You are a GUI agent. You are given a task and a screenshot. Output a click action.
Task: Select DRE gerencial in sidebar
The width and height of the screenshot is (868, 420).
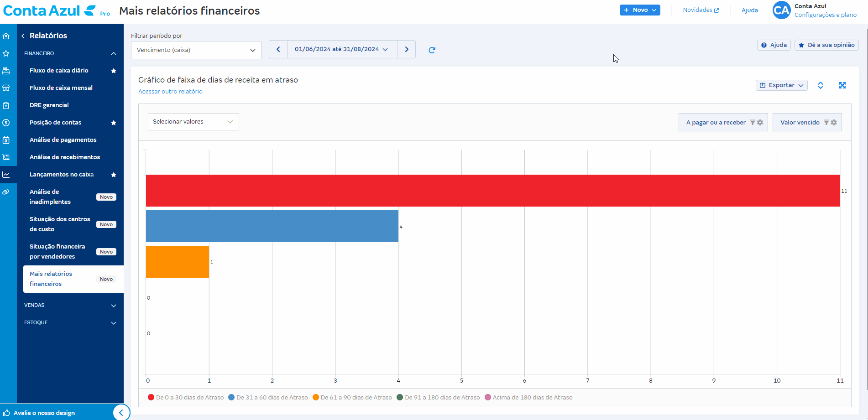coord(49,105)
